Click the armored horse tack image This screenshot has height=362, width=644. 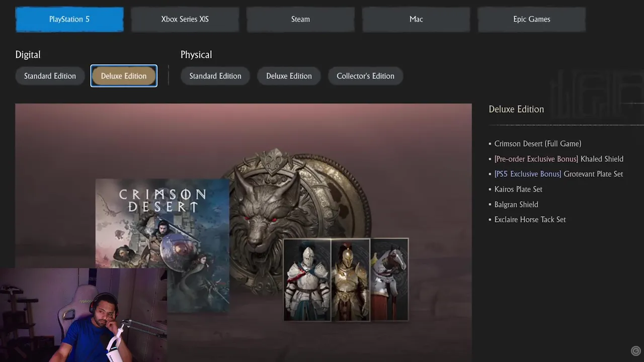click(x=389, y=280)
